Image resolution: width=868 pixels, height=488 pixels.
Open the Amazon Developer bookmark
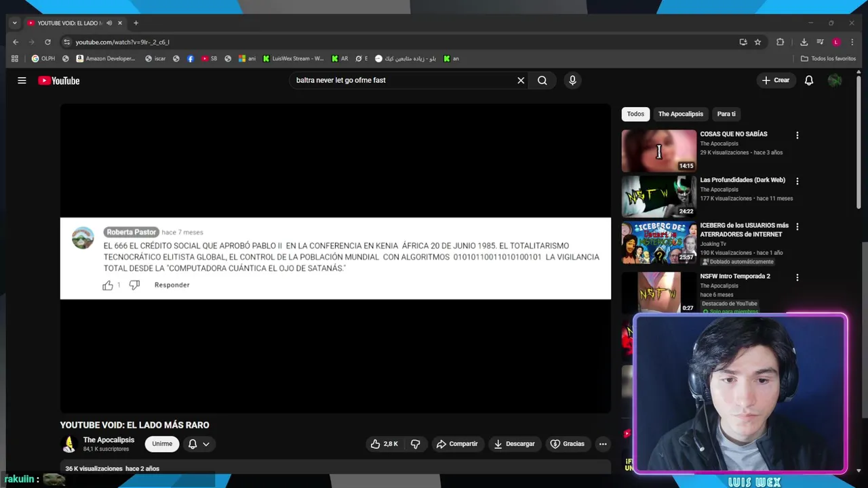106,59
